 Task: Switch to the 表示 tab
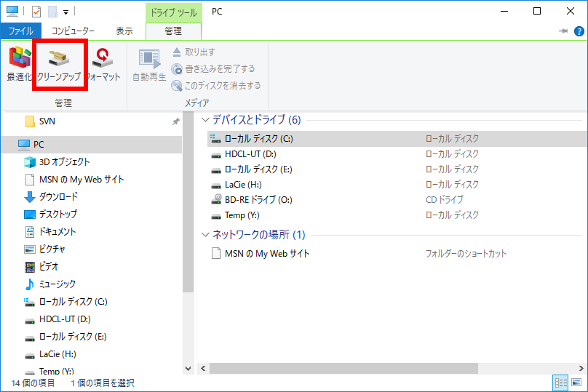[124, 31]
